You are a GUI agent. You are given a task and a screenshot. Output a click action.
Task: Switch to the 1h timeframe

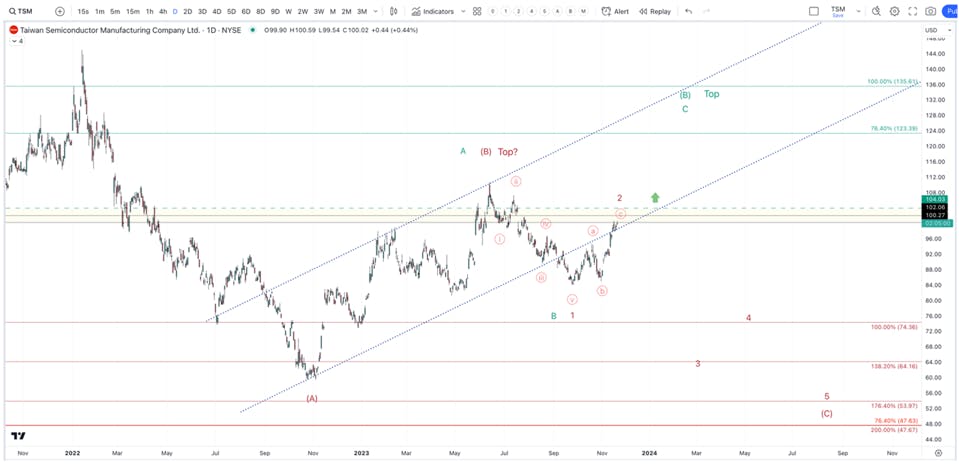(x=149, y=11)
